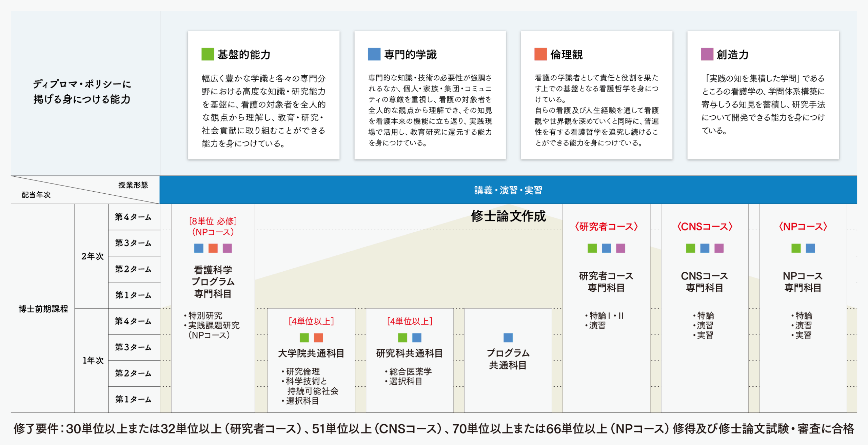The width and height of the screenshot is (868, 445).
Task: Click the blue 専門的学識 legend square
Action: pyautogui.click(x=374, y=54)
